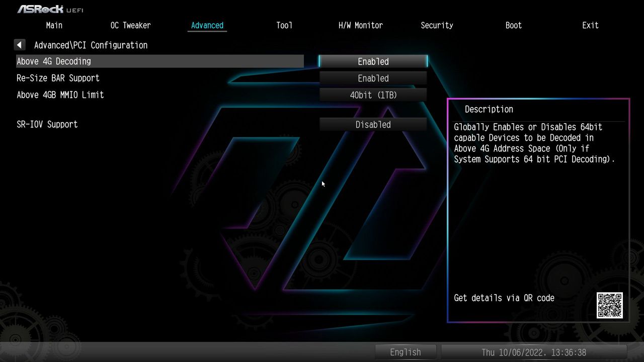This screenshot has height=362, width=644.
Task: Select the Exit tab
Action: click(590, 25)
